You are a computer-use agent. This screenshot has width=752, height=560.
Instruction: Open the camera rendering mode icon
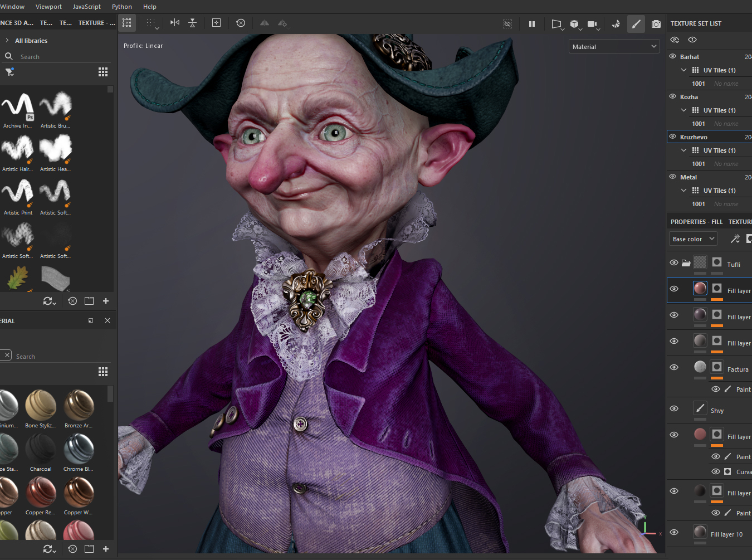click(656, 24)
